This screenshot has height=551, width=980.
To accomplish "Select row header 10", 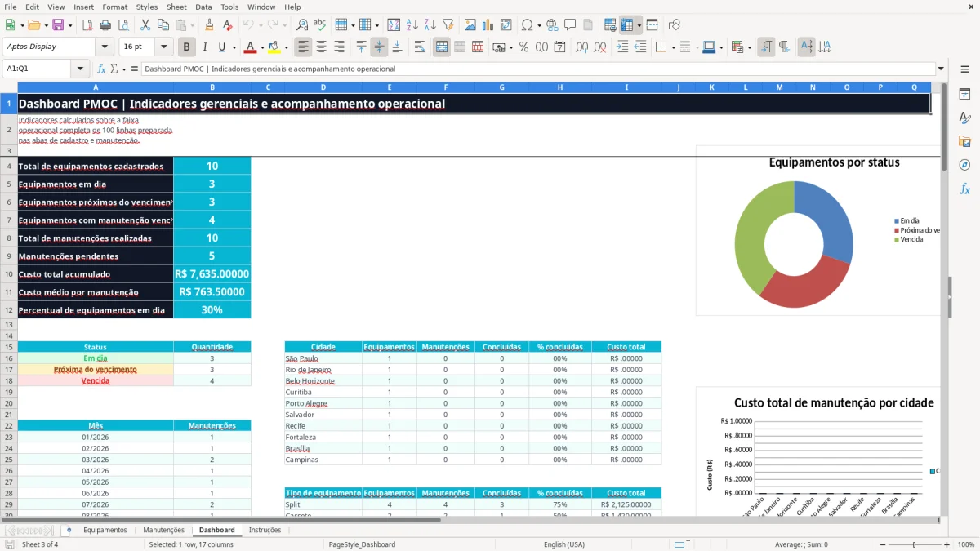I will 9,274.
